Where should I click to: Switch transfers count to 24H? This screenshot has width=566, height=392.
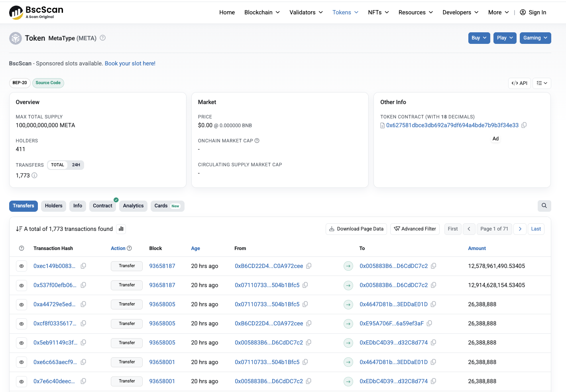tap(76, 165)
